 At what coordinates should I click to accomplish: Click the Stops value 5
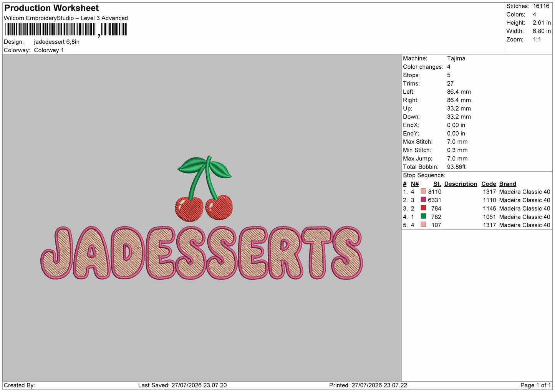click(x=449, y=75)
